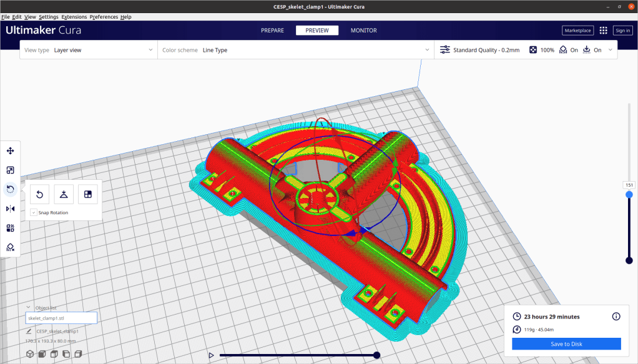Viewport: 638px width, 364px height.
Task: Play the layer simulation
Action: tap(212, 355)
